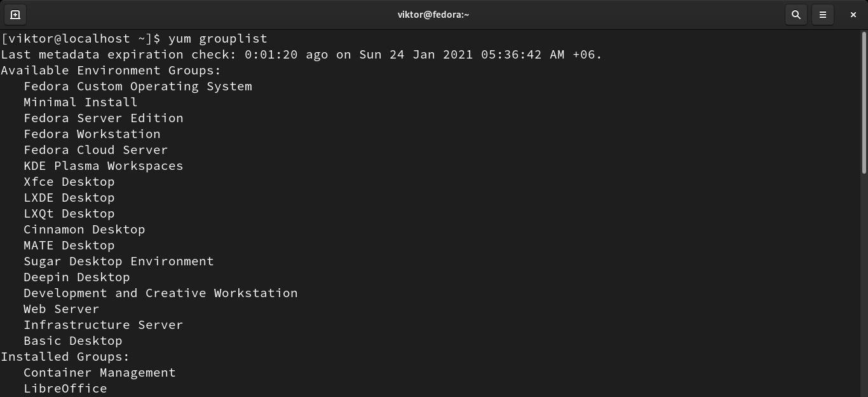Open a new terminal tab
868x397 pixels.
[x=15, y=14]
